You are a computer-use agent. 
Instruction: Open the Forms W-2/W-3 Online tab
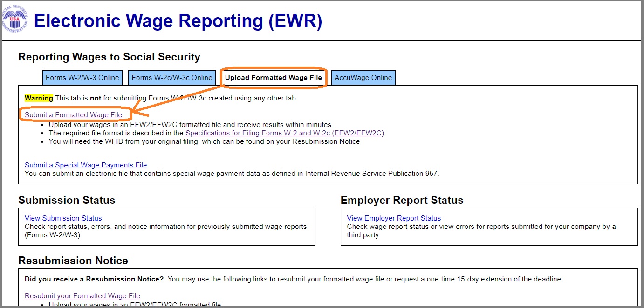82,78
